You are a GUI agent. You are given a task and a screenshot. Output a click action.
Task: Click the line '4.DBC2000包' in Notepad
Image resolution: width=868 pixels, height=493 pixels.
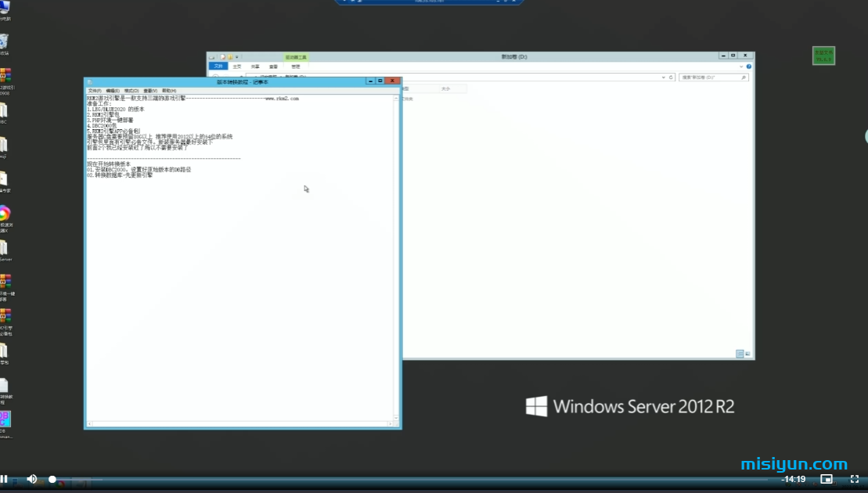pos(101,126)
